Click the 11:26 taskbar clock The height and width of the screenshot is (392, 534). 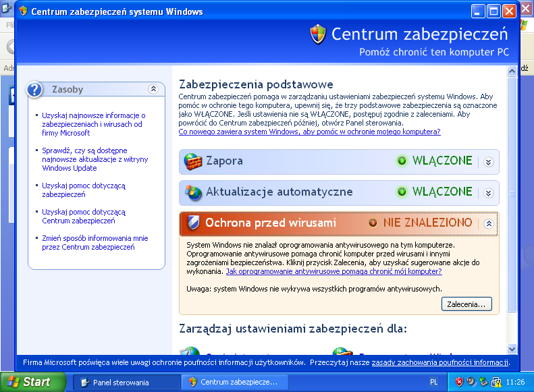point(515,382)
